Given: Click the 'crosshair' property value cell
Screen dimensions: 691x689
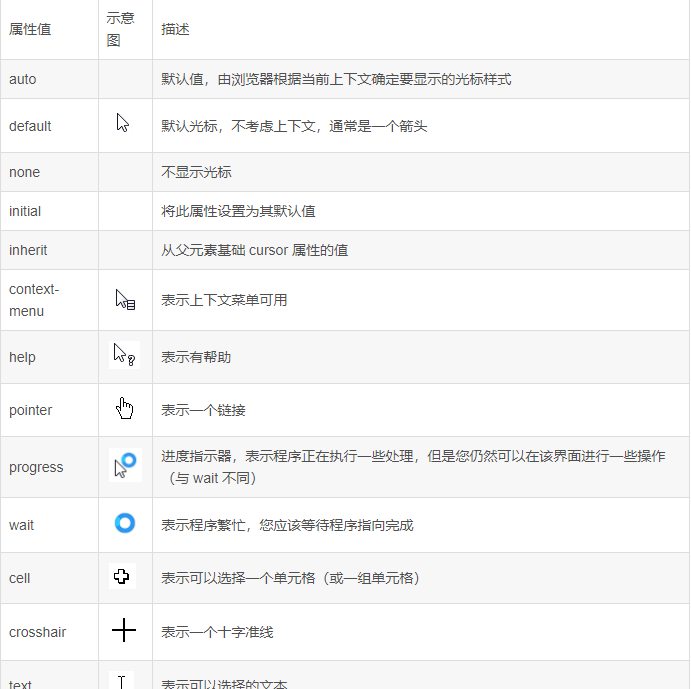Looking at the screenshot, I should click(49, 632).
